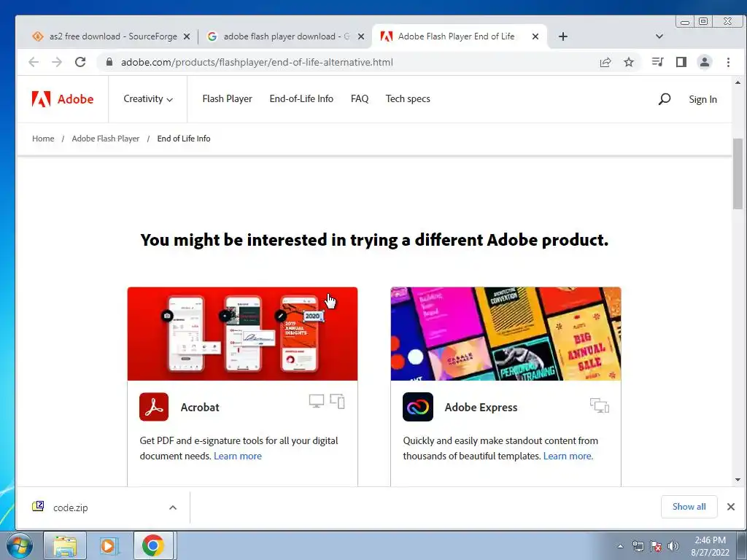Click the network tray icon

638,546
